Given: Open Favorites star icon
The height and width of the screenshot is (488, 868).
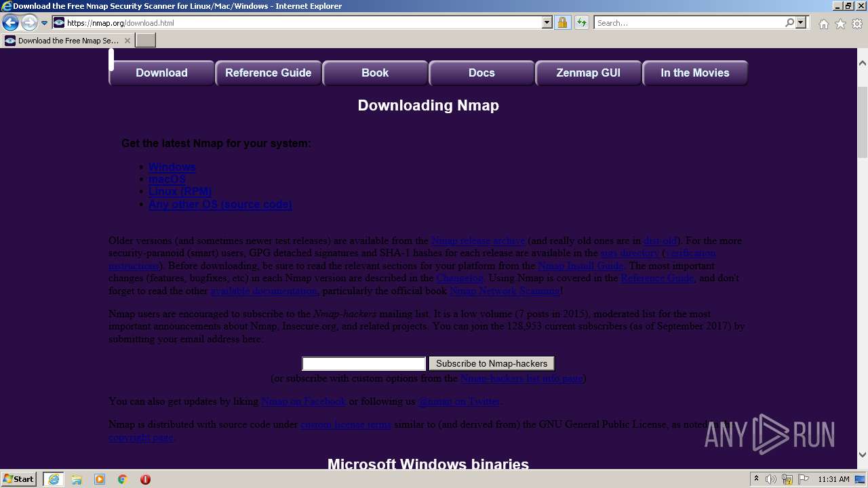Looking at the screenshot, I should pyautogui.click(x=841, y=24).
